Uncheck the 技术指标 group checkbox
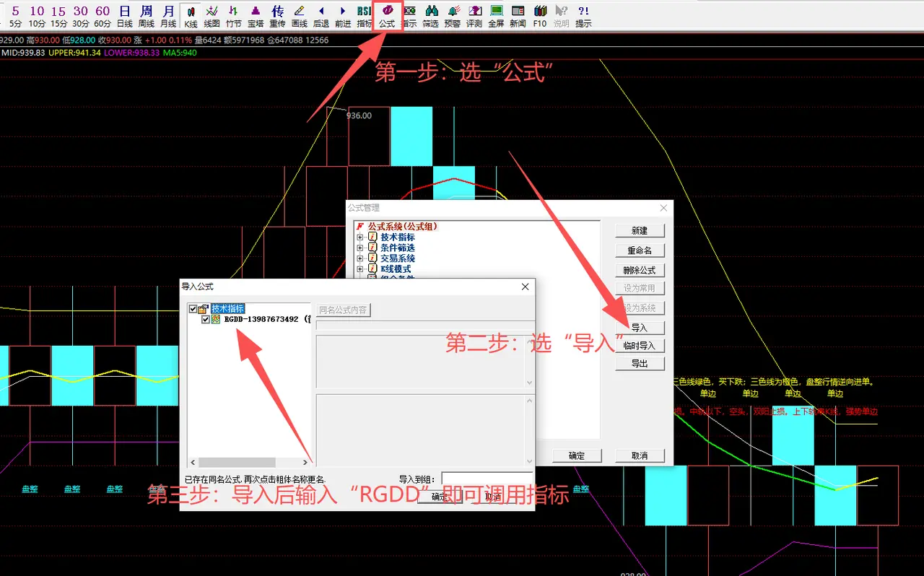Image resolution: width=924 pixels, height=576 pixels. click(193, 309)
